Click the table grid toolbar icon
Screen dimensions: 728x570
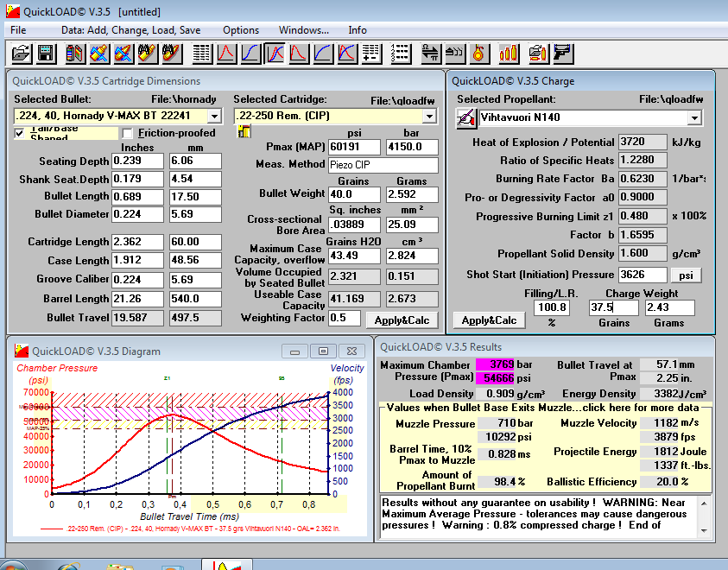click(x=202, y=54)
